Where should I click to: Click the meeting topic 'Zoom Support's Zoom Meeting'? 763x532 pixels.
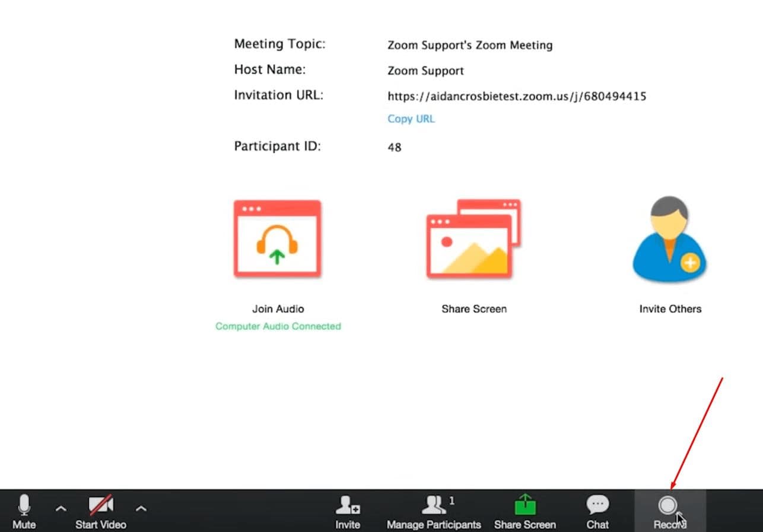470,45
